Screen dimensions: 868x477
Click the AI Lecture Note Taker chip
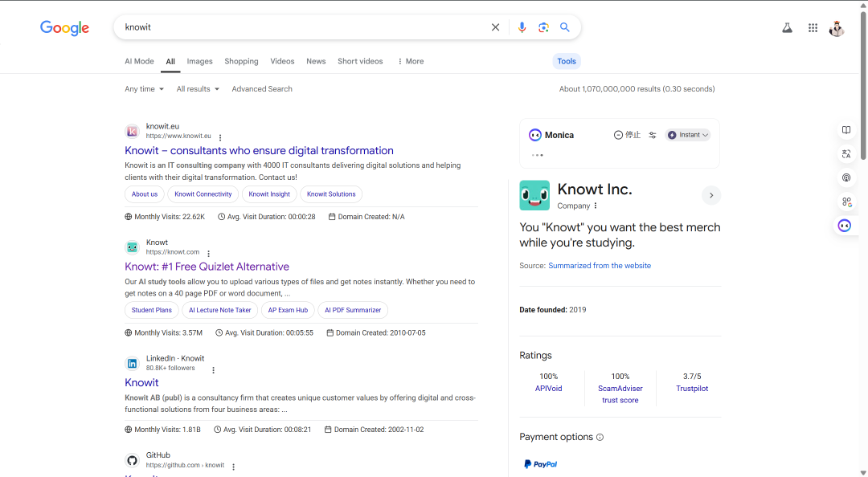pos(219,311)
